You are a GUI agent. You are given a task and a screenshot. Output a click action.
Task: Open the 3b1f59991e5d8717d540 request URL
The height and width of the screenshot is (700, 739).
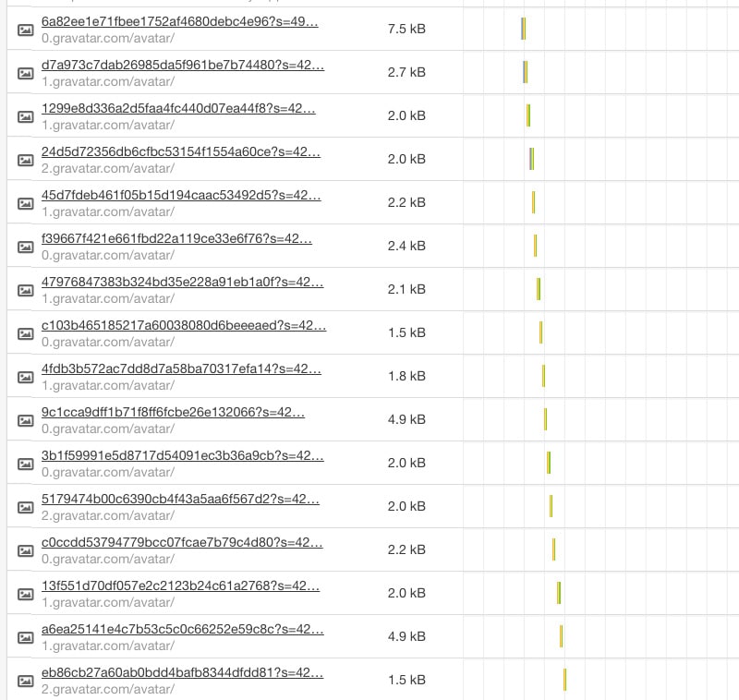pyautogui.click(x=182, y=455)
